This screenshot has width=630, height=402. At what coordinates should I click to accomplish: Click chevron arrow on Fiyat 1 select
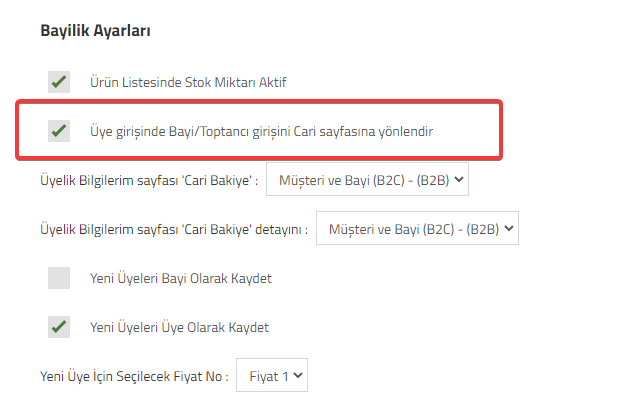click(298, 375)
